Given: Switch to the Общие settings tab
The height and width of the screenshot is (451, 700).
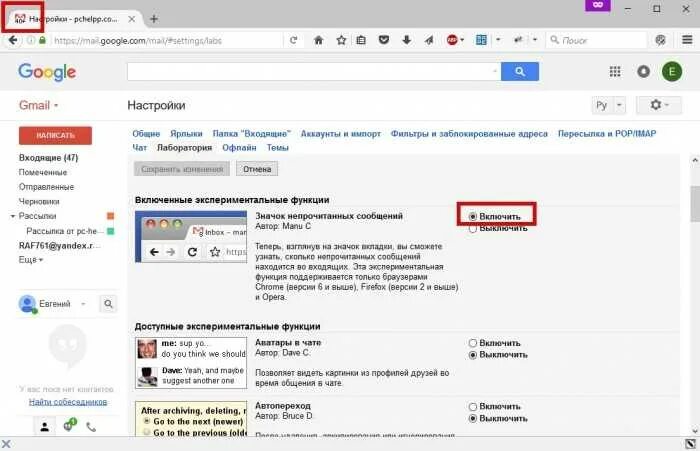Looking at the screenshot, I should (146, 134).
